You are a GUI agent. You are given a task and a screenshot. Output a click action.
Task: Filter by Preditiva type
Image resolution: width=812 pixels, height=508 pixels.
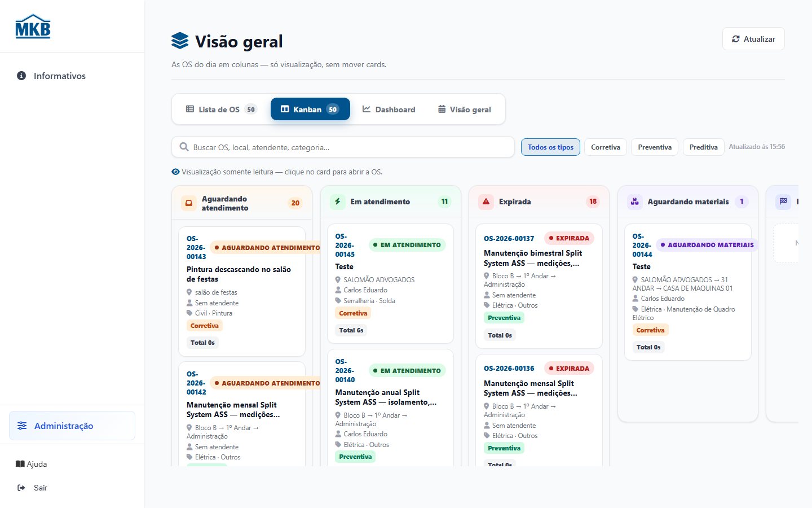[x=704, y=147]
